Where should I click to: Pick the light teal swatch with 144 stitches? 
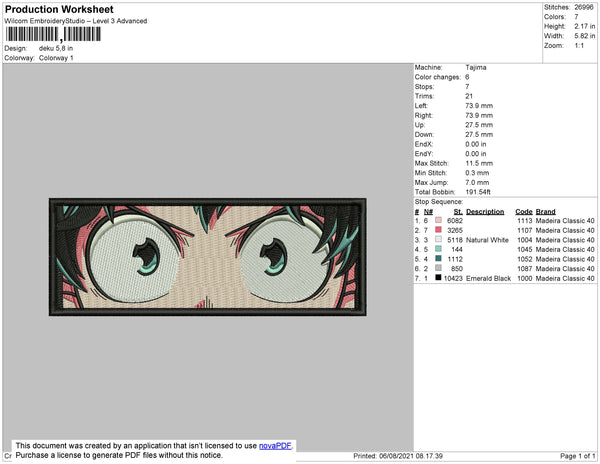click(439, 249)
